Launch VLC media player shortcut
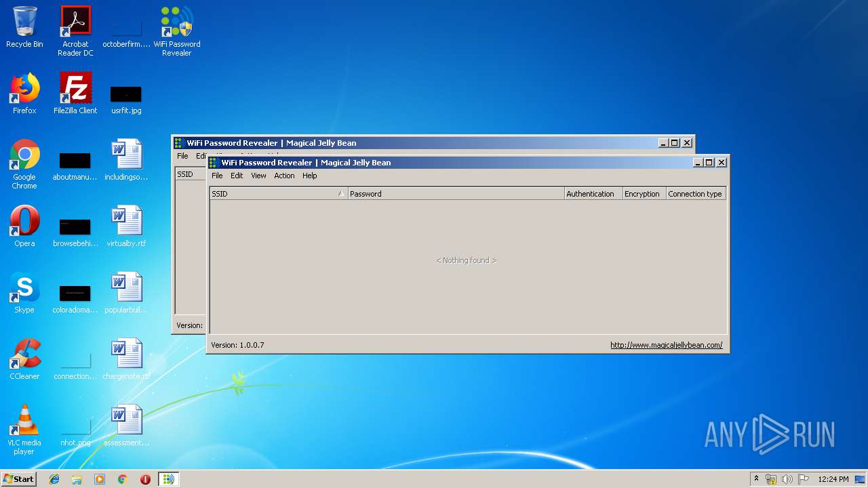Image resolution: width=868 pixels, height=488 pixels. pos(24,430)
